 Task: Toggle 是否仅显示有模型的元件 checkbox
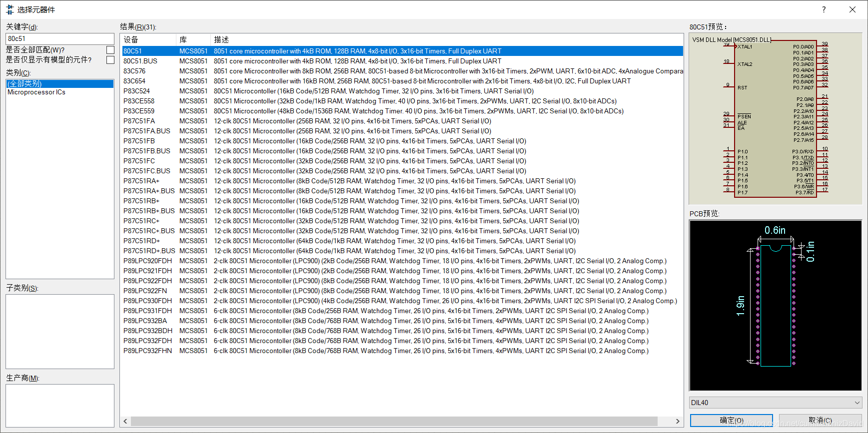(x=110, y=60)
